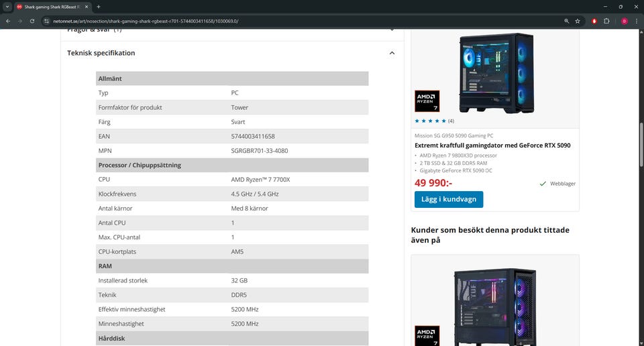Click the Webblager stock checkmark icon
This screenshot has height=346, width=644.
543,184
